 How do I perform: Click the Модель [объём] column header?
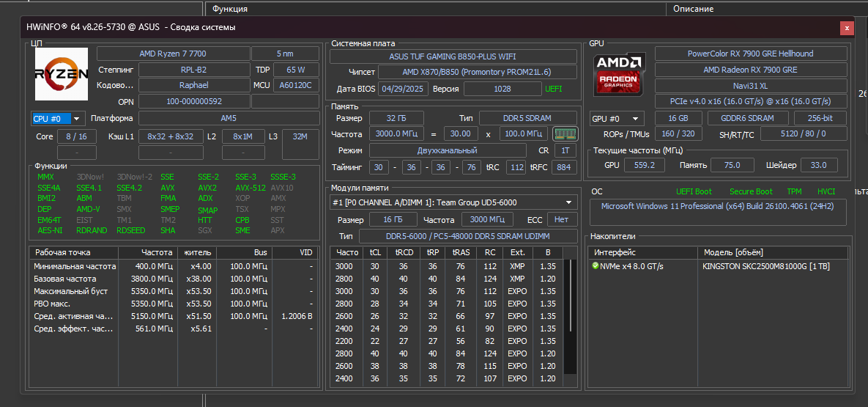(772, 252)
